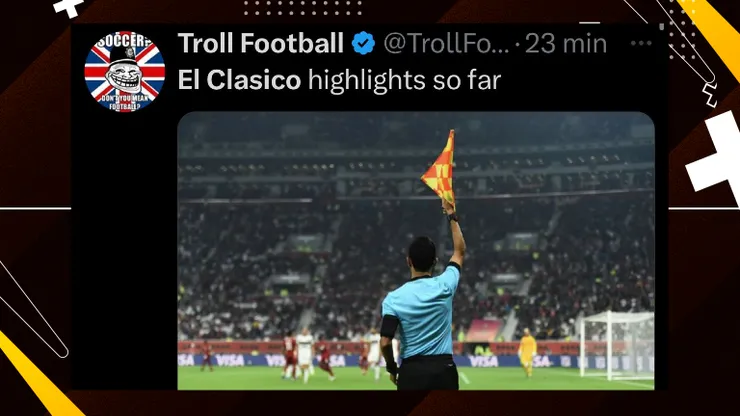
Task: Click the Troll Football display name
Action: coord(261,43)
